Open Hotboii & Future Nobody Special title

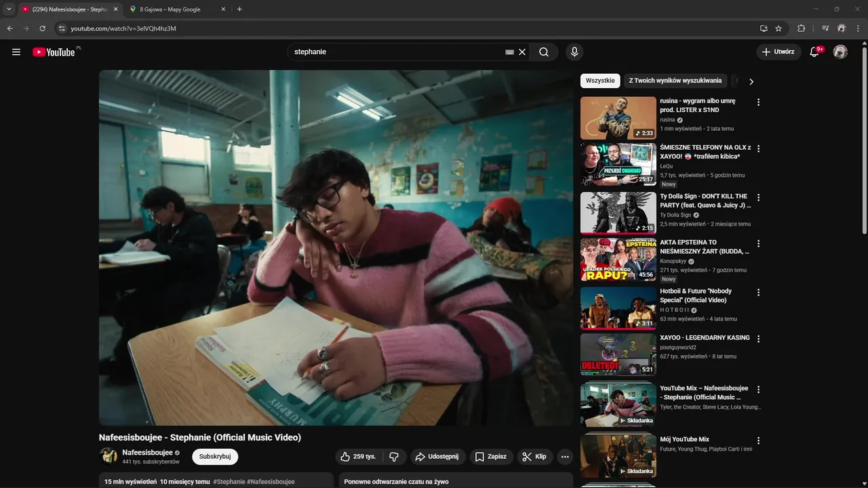[696, 296]
